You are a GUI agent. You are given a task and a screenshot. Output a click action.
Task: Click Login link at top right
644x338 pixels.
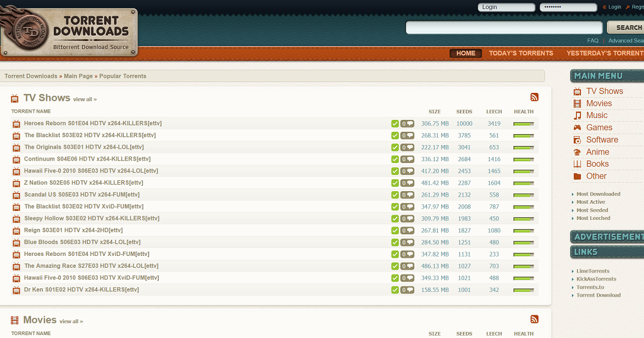point(615,7)
